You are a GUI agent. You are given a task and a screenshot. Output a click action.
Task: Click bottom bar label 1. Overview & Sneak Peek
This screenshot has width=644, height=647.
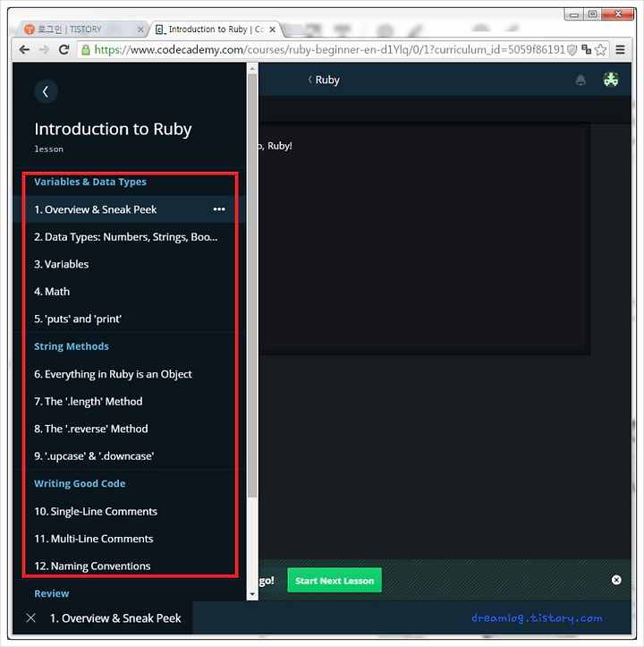coord(115,617)
